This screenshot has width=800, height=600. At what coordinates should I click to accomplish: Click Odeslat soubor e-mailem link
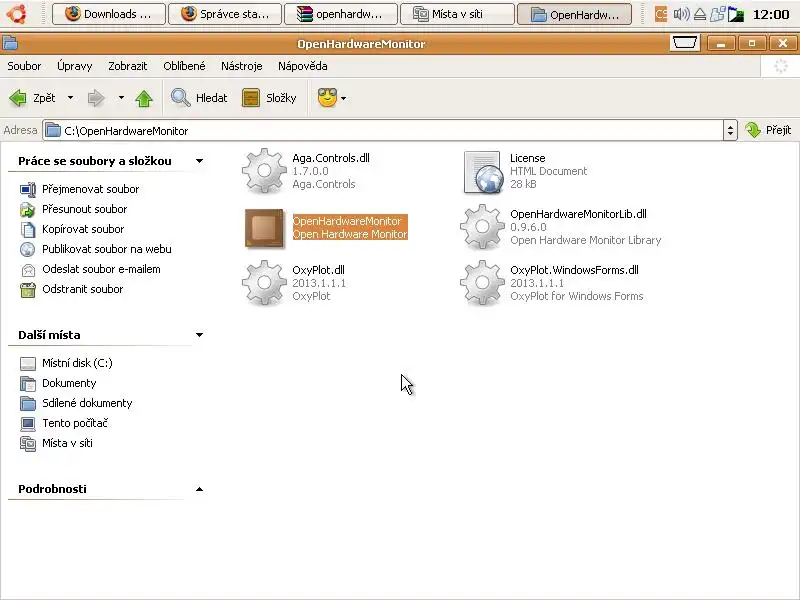(x=101, y=269)
